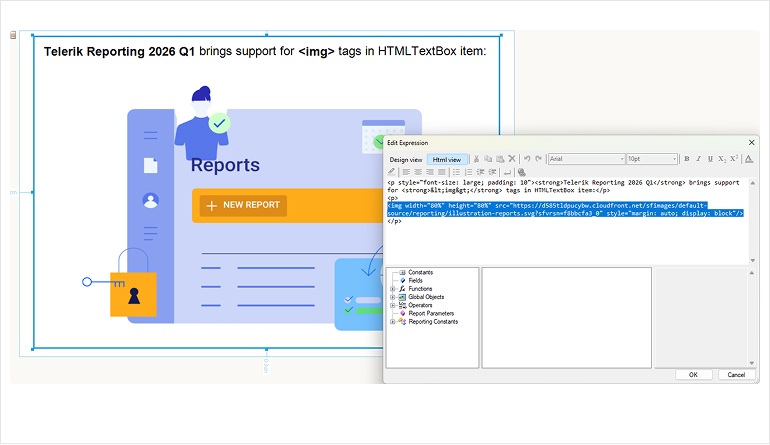This screenshot has width=770, height=445.
Task: Select Reporting Constants tree item
Action: pos(433,322)
